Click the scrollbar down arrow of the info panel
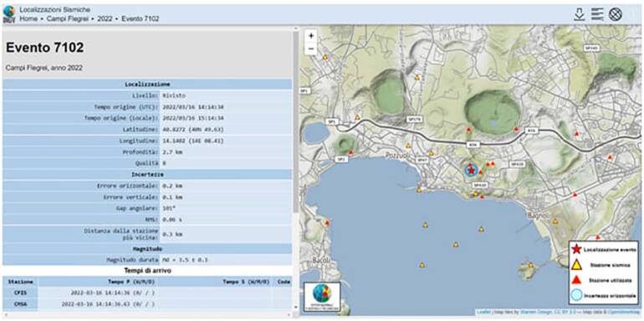The height and width of the screenshot is (321, 644). pos(295,307)
